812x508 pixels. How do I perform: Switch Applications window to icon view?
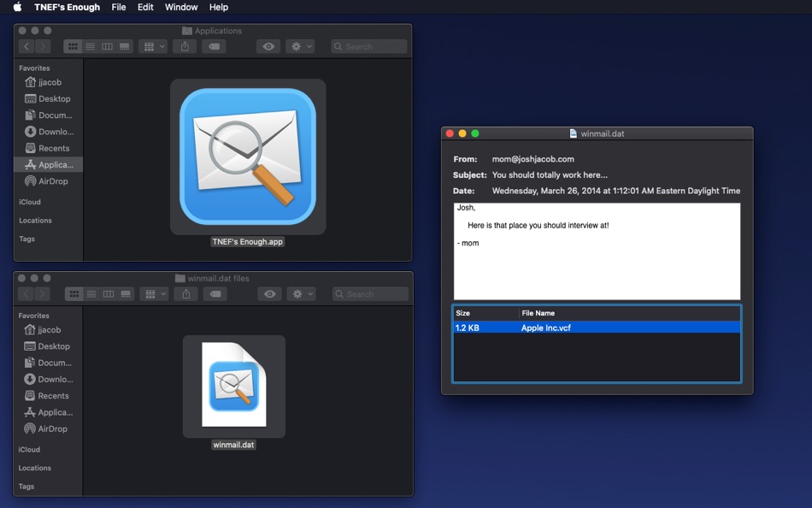tap(73, 47)
